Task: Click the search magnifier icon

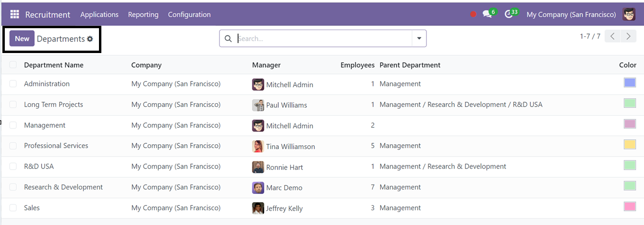Action: [x=228, y=39]
